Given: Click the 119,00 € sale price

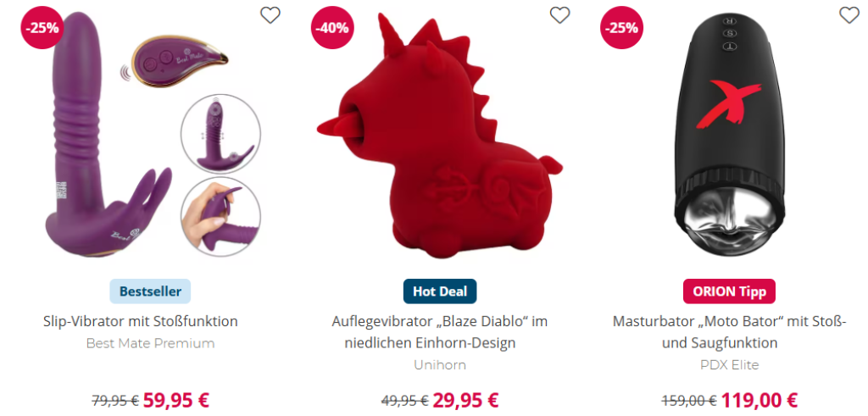Looking at the screenshot, I should [758, 399].
